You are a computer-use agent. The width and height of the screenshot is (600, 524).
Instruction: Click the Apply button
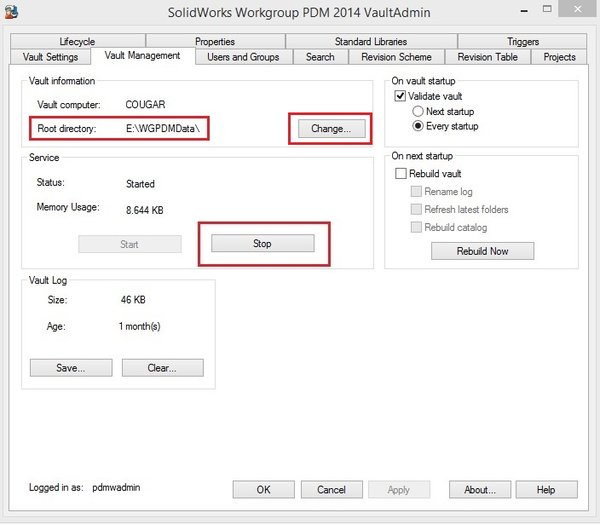point(399,490)
